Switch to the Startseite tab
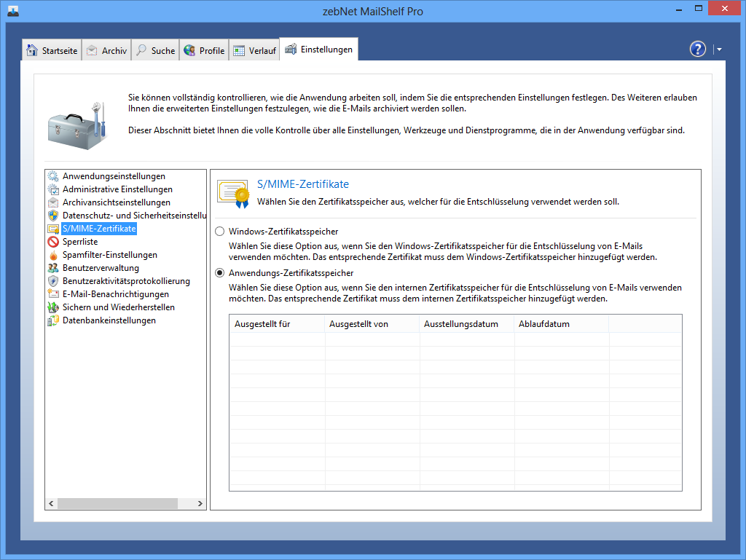 (52, 50)
